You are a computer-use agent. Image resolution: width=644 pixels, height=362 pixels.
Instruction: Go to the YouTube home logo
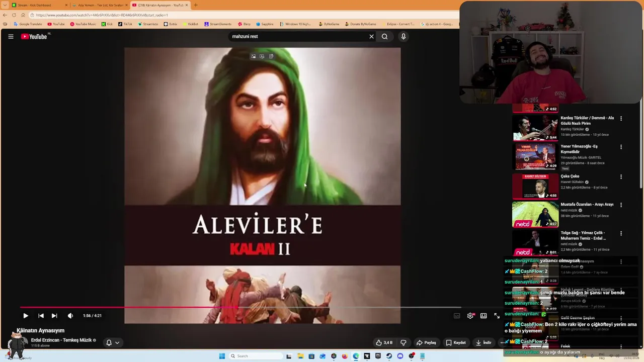coord(34,36)
